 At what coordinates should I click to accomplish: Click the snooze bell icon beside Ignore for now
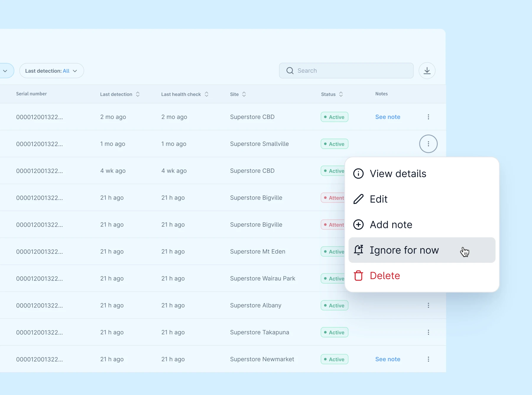pyautogui.click(x=359, y=250)
